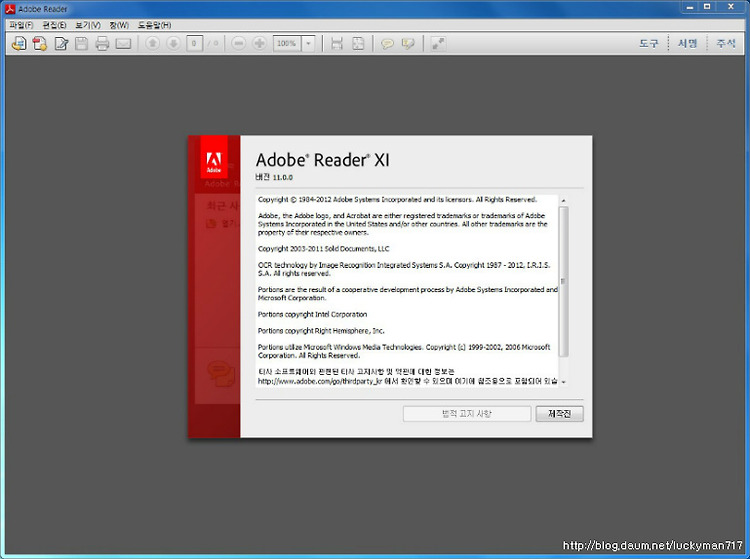Click the sign or edit document icon

tap(61, 44)
